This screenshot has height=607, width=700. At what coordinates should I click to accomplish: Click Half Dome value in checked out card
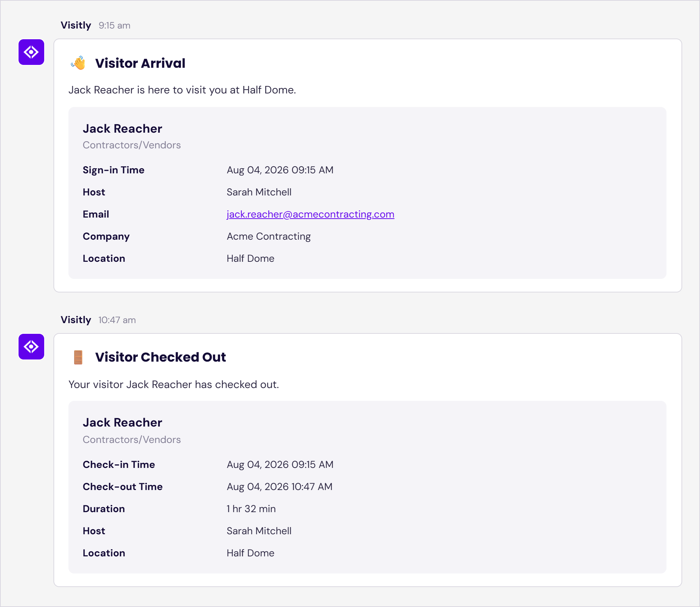click(251, 553)
